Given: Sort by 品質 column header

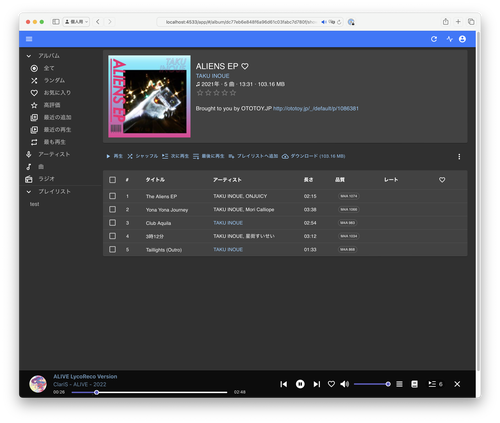Looking at the screenshot, I should 340,180.
